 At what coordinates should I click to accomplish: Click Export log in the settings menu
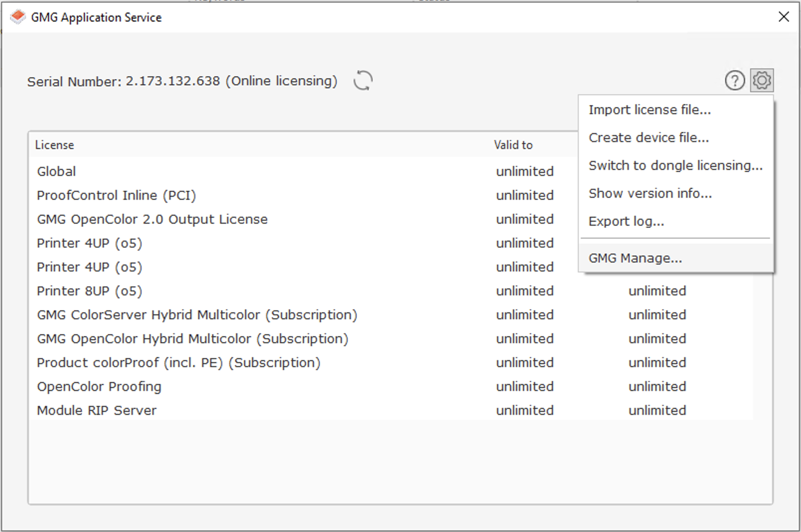(626, 221)
